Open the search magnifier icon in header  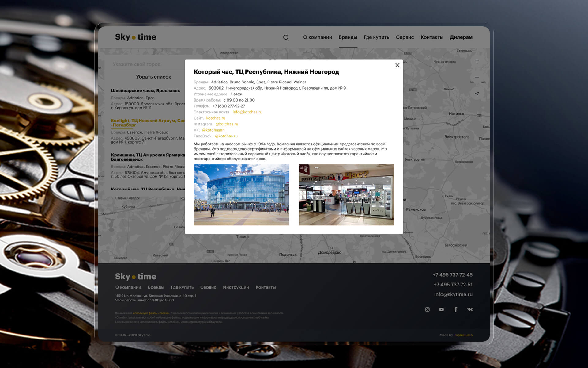tap(286, 37)
